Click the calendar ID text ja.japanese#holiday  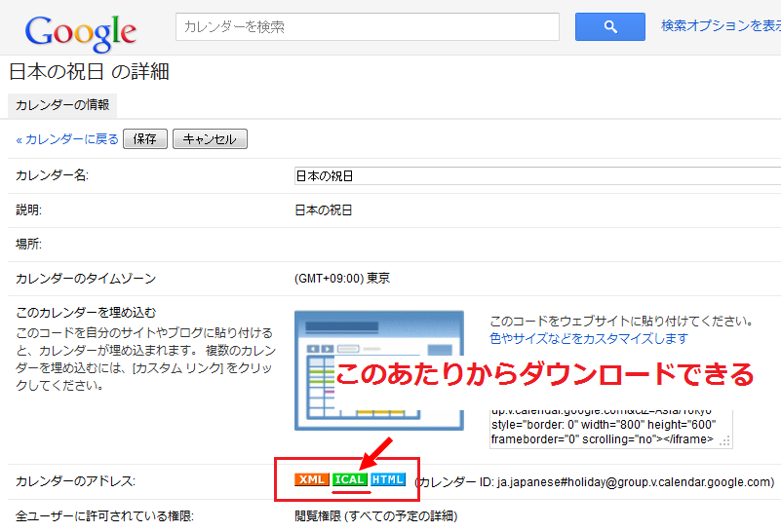tap(635, 482)
